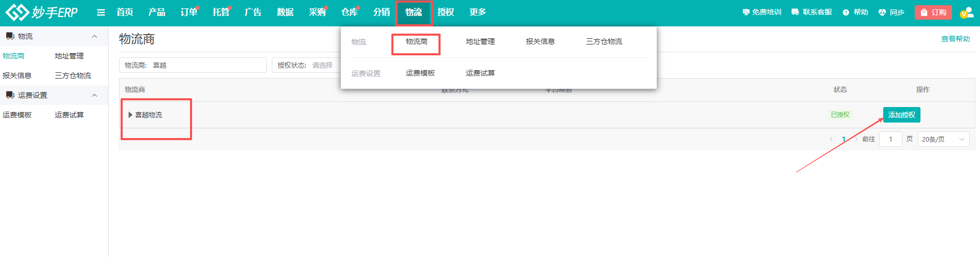Screen dimensions: 980x257
Task: Expand the 喜越物流 row triangle
Action: click(x=130, y=115)
